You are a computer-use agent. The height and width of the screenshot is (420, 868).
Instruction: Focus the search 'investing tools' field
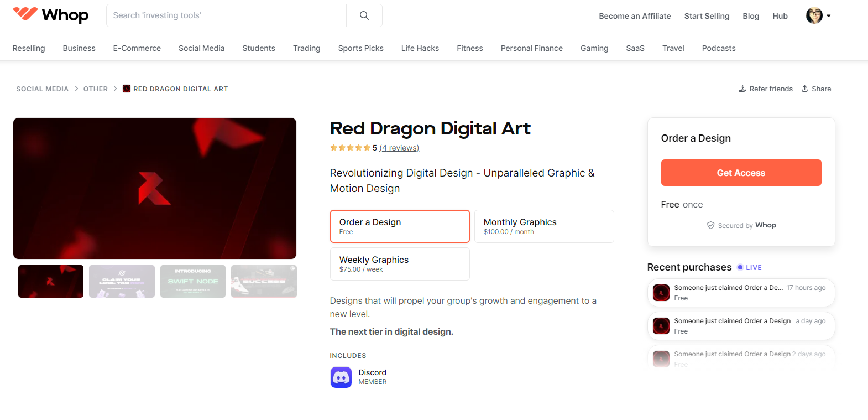(226, 15)
